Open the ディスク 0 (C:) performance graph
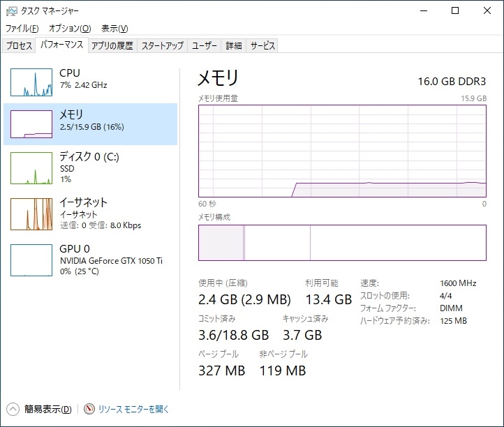Screen dimensions: 504x427 [x=31, y=168]
